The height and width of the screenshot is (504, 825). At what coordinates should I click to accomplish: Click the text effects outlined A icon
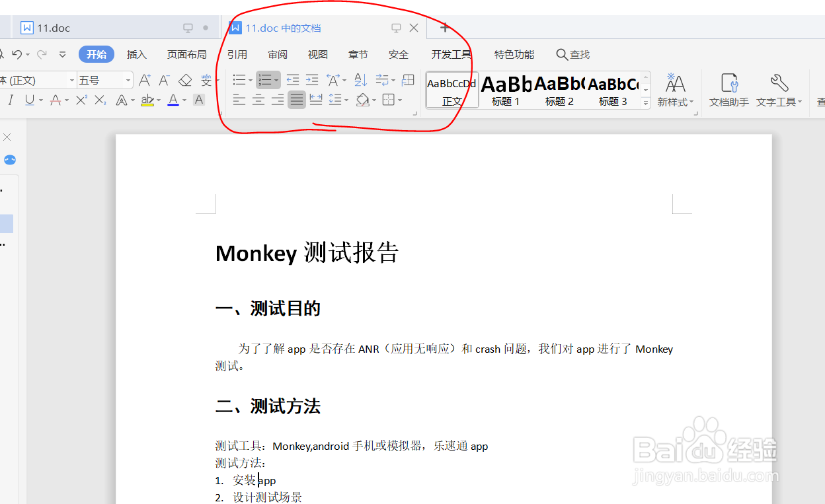121,100
